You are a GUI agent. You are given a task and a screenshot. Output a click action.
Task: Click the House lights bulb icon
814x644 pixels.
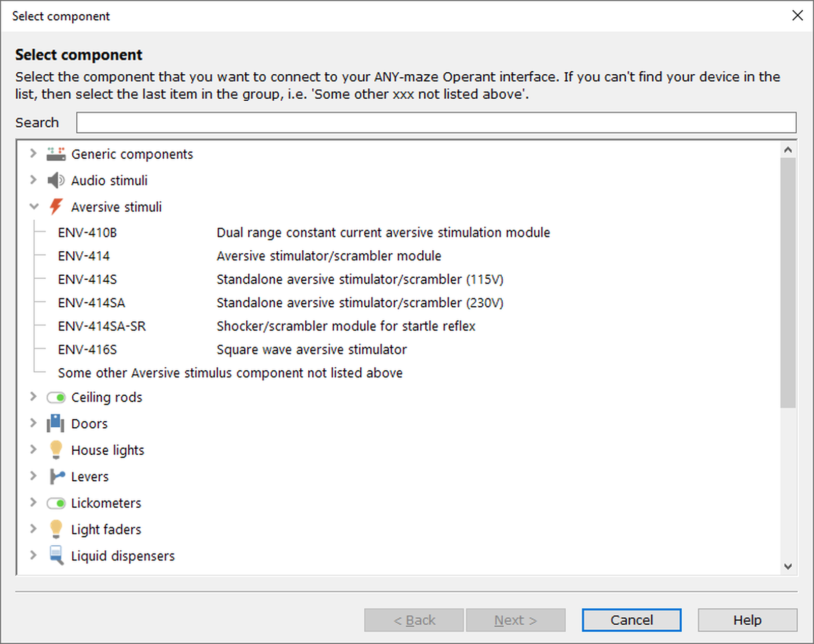56,450
